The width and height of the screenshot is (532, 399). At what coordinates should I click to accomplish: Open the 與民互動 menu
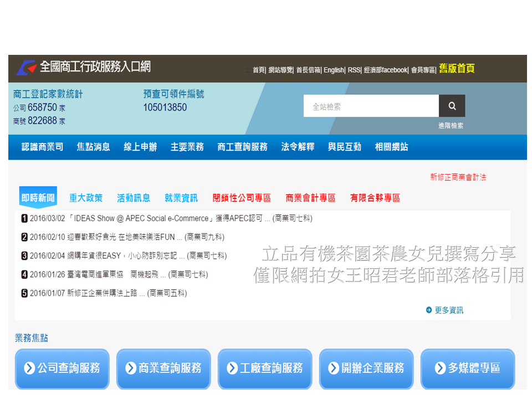[x=344, y=147]
